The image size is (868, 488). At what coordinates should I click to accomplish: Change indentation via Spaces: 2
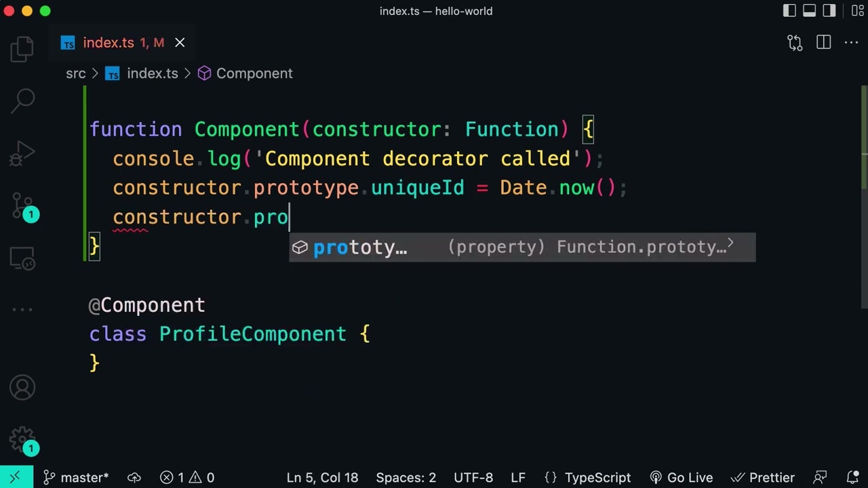[406, 477]
